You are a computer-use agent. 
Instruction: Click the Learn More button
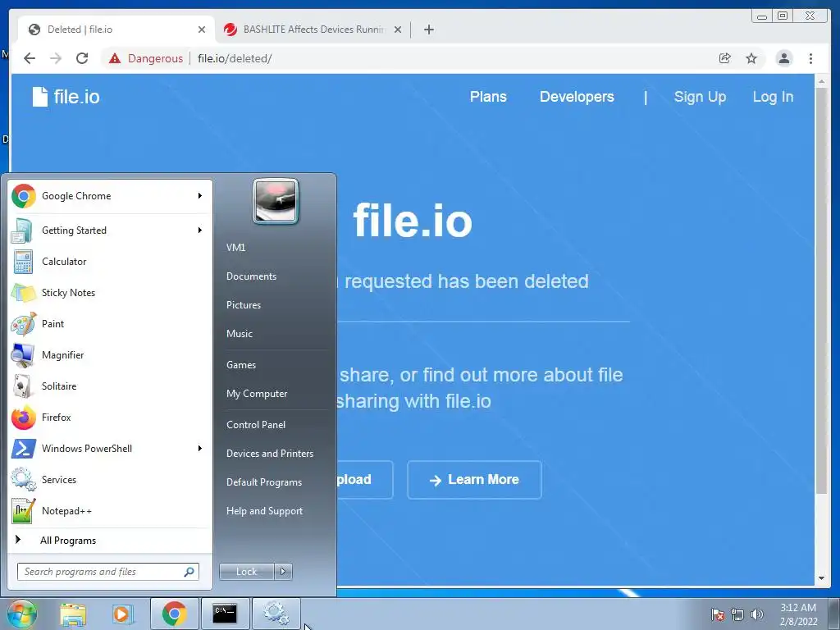[x=474, y=480]
